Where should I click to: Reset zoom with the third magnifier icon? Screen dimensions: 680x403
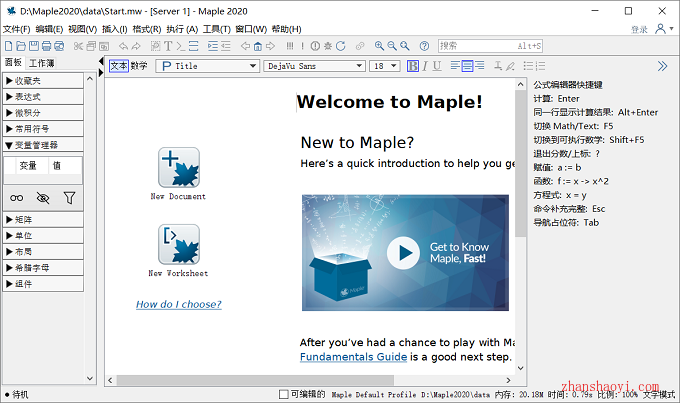pos(405,46)
